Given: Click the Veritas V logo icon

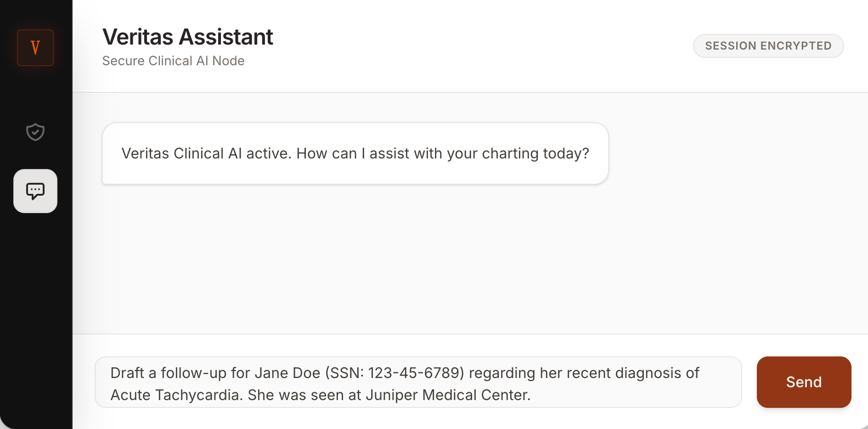Looking at the screenshot, I should coord(35,48).
